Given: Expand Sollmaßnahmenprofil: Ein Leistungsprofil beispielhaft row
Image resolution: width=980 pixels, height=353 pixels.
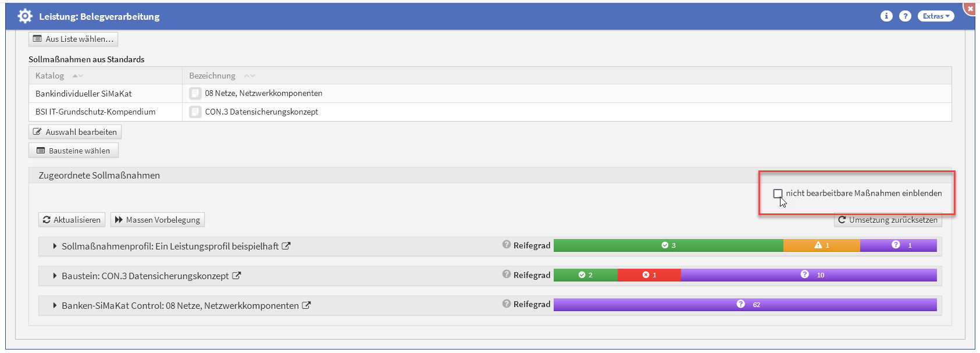Looking at the screenshot, I should 55,247.
